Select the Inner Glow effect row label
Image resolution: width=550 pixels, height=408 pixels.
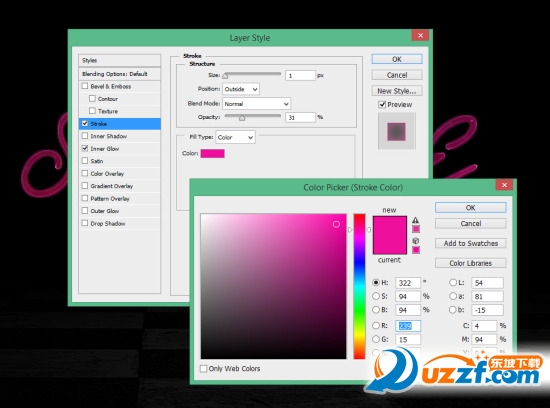click(x=105, y=149)
